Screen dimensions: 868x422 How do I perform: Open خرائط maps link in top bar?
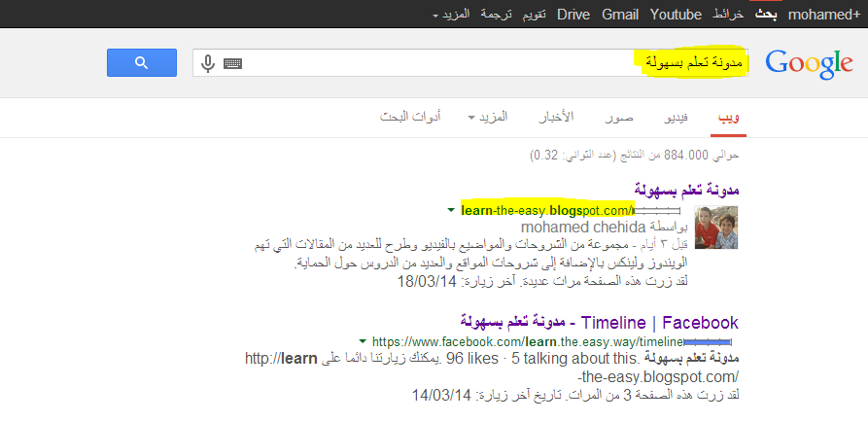pos(728,15)
